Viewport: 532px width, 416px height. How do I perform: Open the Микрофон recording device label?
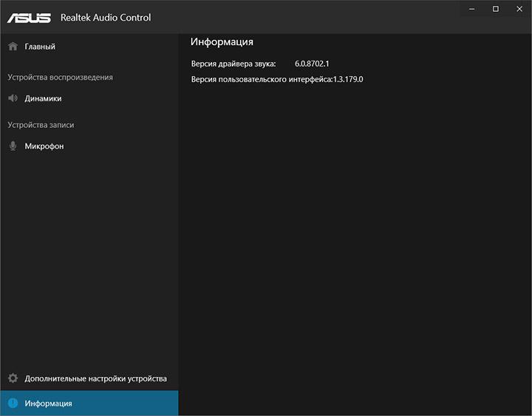44,146
